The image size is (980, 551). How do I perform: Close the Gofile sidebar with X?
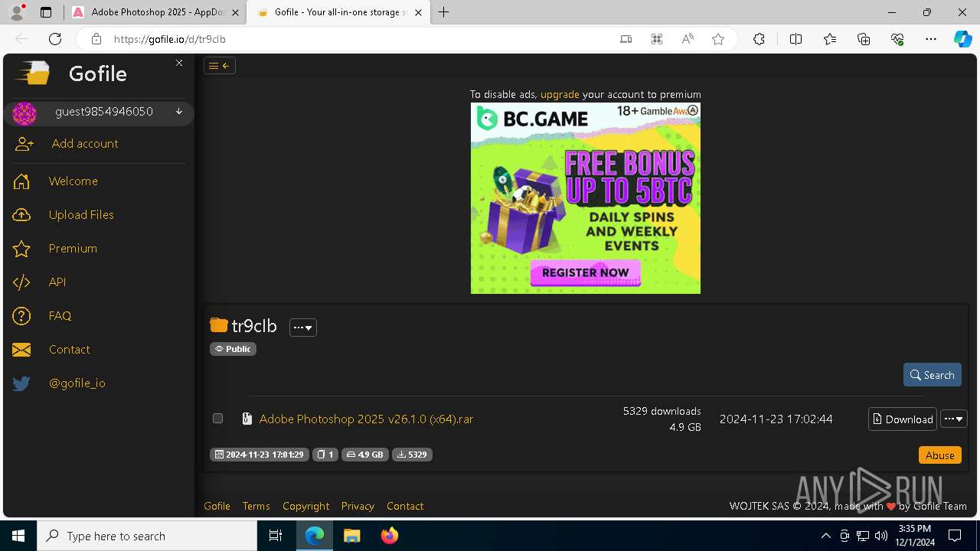(x=179, y=63)
